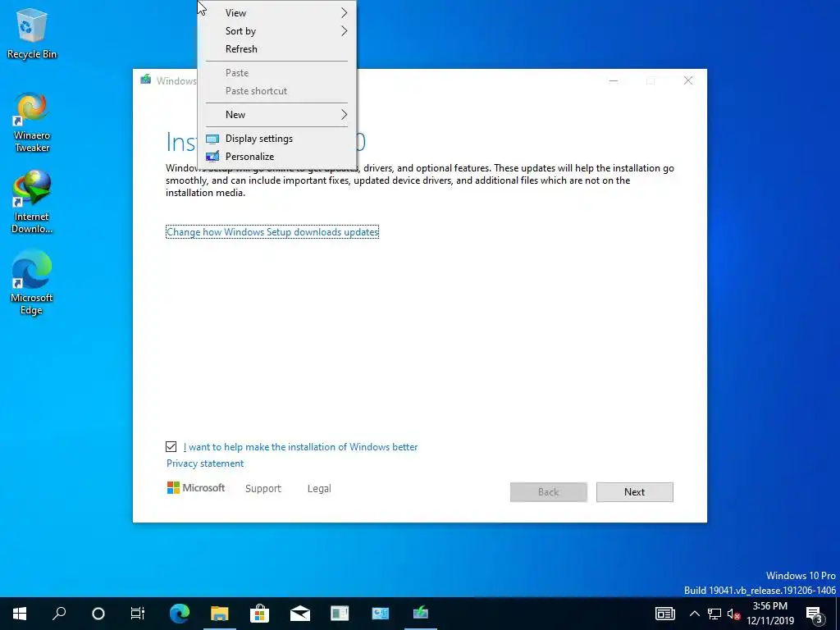Viewport: 840px width, 630px height.
Task: Open the clock showing 3:56 PM
Action: (x=770, y=614)
